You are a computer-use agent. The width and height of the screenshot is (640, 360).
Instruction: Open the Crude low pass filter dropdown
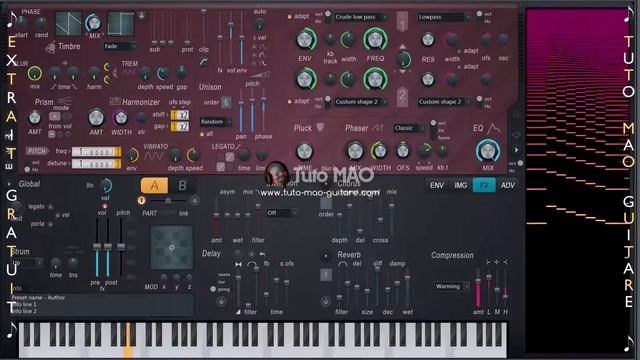tap(361, 17)
